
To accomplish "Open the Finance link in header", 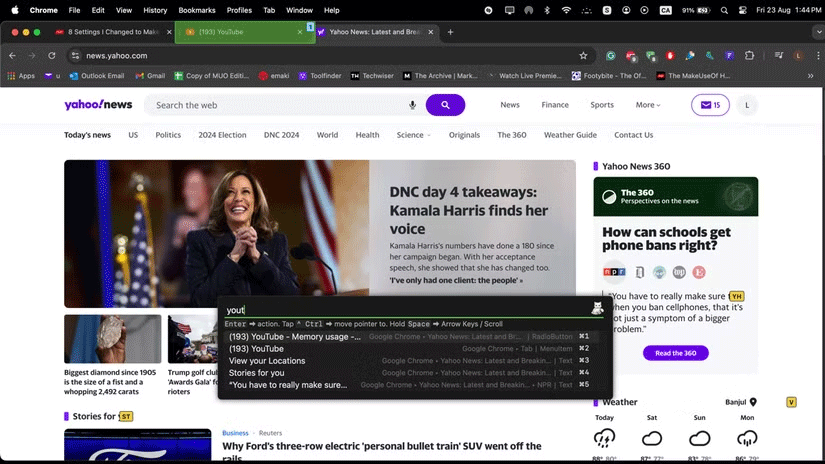I will pos(555,105).
